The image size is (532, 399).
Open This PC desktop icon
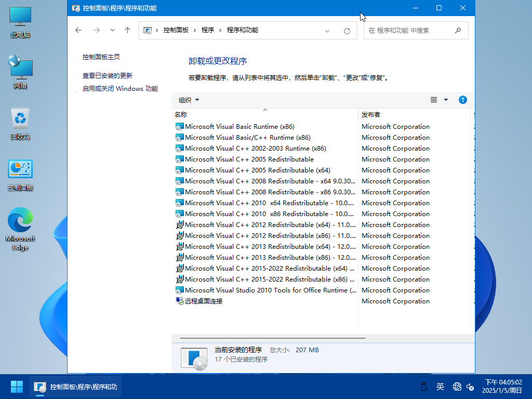click(x=20, y=22)
